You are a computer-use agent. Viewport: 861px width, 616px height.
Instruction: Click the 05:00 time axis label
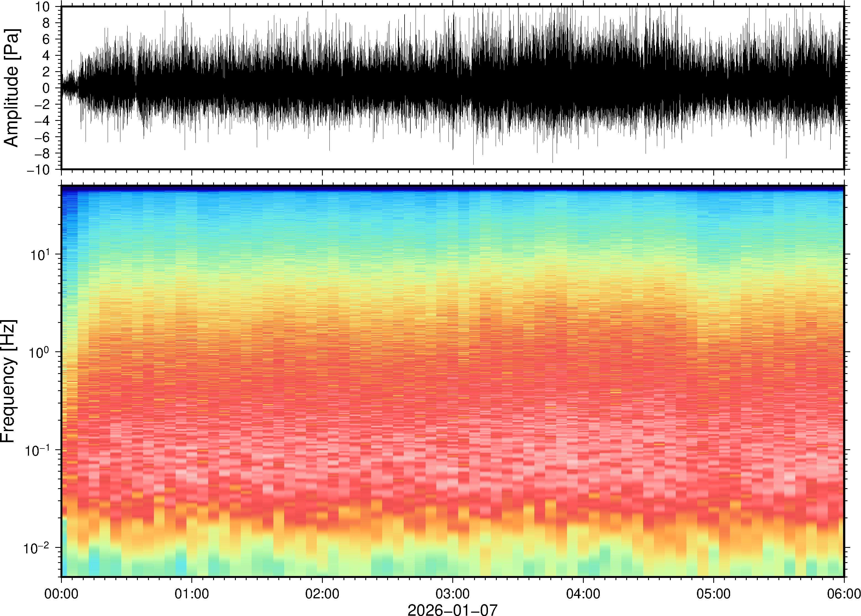(x=713, y=594)
